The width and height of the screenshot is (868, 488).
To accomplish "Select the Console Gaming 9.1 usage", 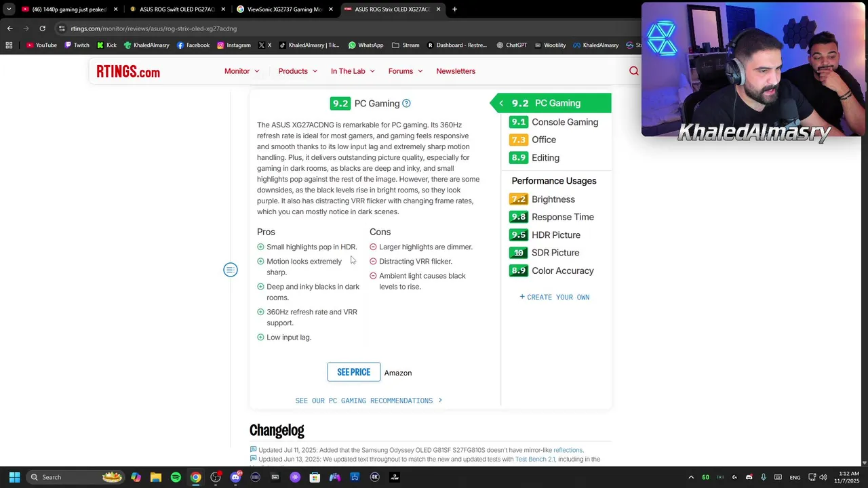I will click(x=554, y=122).
